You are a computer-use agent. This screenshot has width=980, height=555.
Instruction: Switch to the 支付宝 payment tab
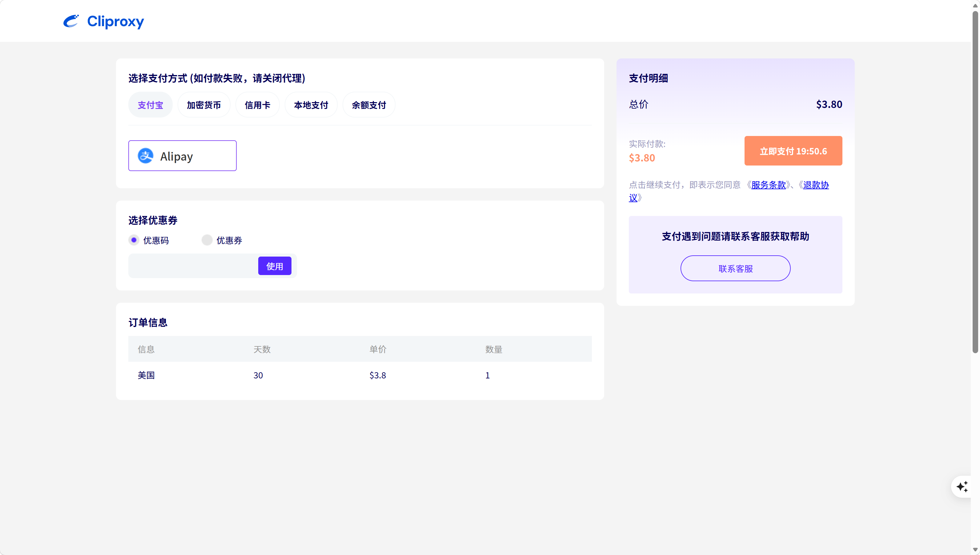pyautogui.click(x=150, y=105)
